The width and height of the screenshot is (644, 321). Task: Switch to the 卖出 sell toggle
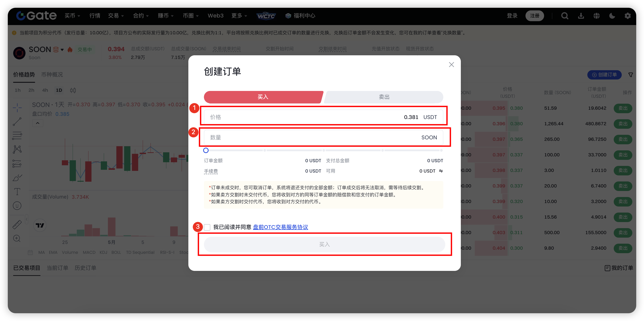384,97
